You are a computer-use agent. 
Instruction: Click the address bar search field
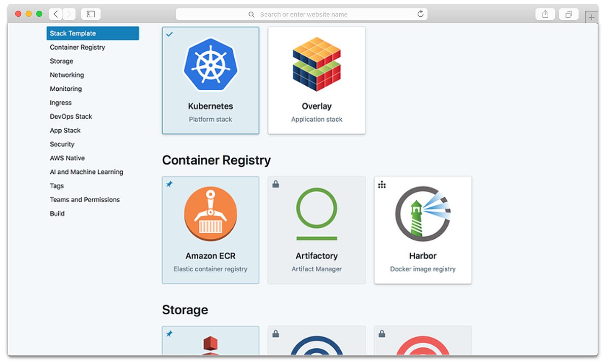302,14
